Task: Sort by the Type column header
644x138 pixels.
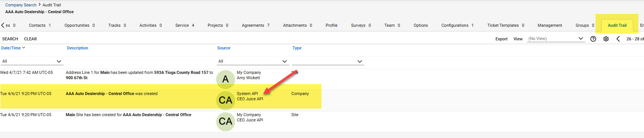Action: coord(297,48)
